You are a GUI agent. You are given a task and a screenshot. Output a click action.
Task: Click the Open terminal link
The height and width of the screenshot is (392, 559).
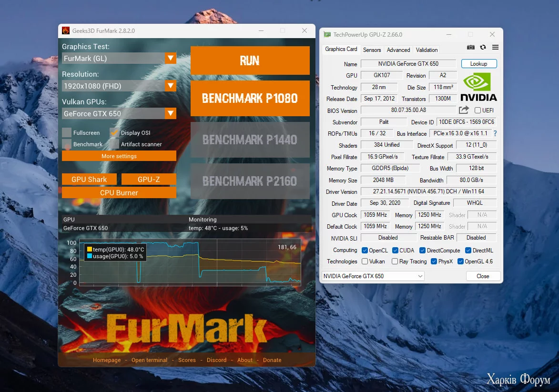(x=149, y=360)
